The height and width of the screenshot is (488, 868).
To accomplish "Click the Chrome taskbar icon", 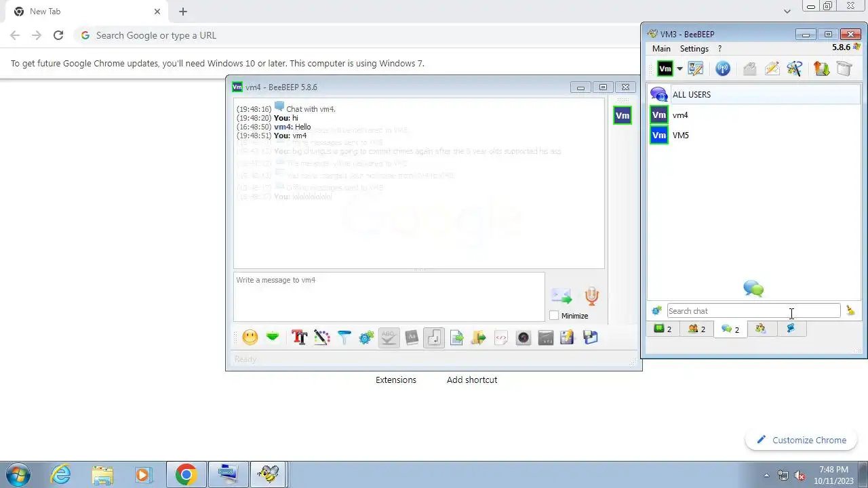I will [x=186, y=474].
